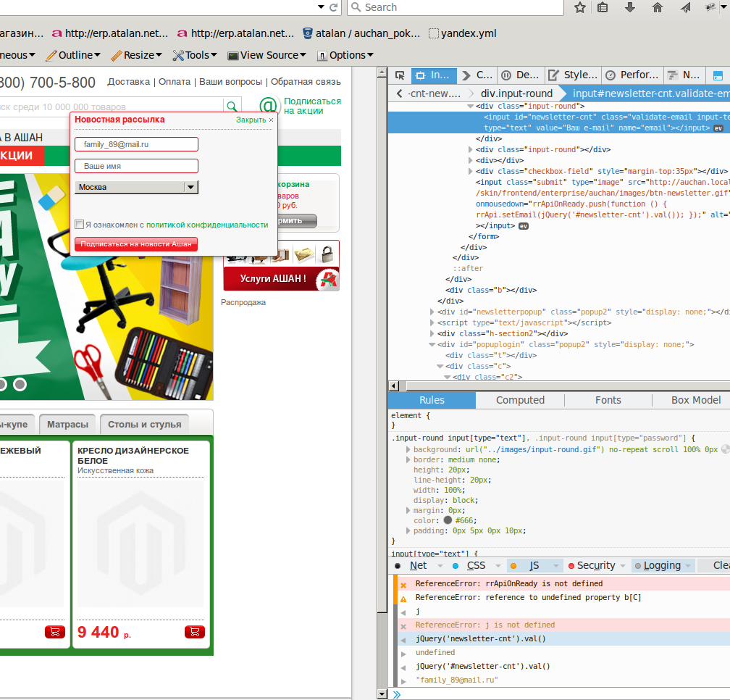Viewport: 730px width, 700px height.
Task: Open the Computed sidebar tab
Action: point(520,400)
